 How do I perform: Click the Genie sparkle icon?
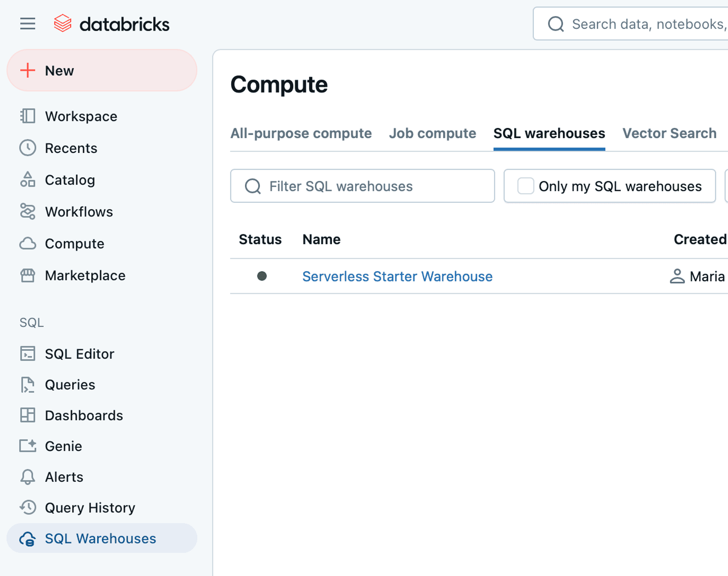28,446
